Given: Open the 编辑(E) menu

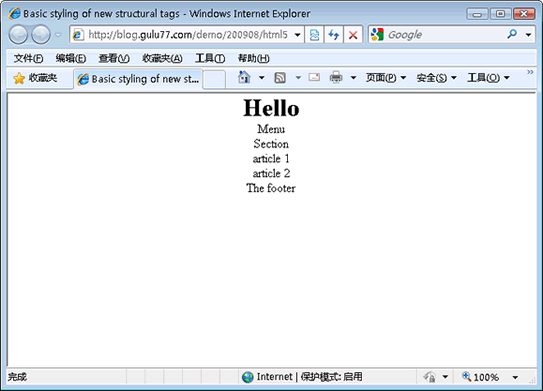Looking at the screenshot, I should (71, 58).
